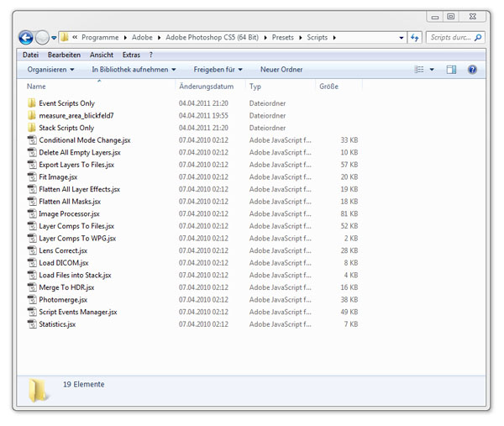Open 'In Bibliothek aufnehmen' dropdown
504x426 pixels.
pyautogui.click(x=134, y=70)
